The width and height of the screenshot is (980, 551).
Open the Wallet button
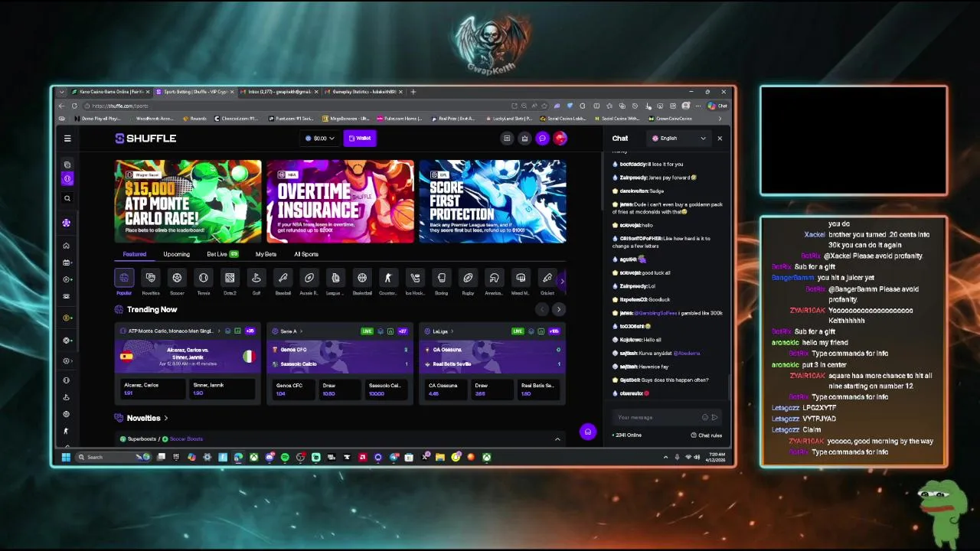[x=360, y=139]
